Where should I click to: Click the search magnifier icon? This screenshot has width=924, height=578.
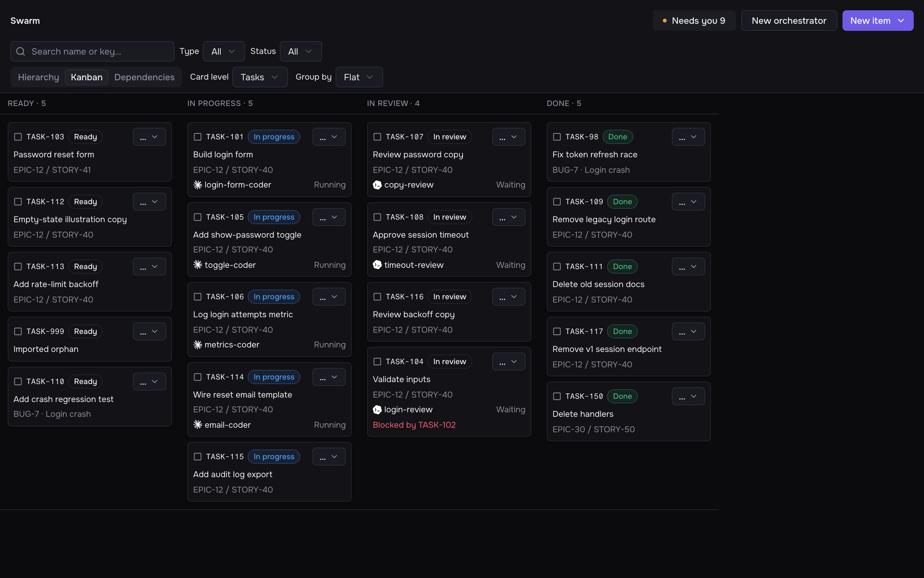pyautogui.click(x=21, y=52)
